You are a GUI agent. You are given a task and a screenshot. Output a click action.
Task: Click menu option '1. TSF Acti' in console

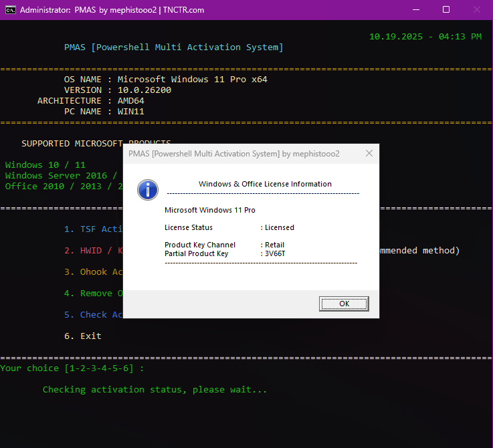point(94,229)
